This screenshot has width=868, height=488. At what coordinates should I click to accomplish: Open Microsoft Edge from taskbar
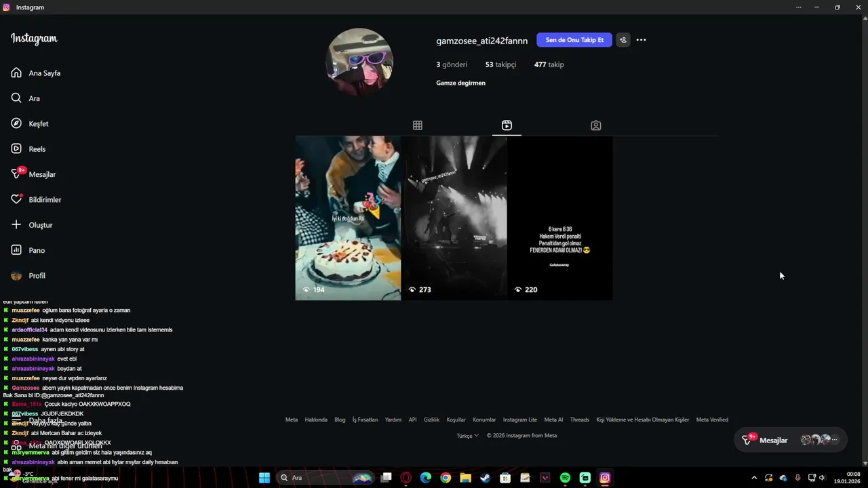426,478
